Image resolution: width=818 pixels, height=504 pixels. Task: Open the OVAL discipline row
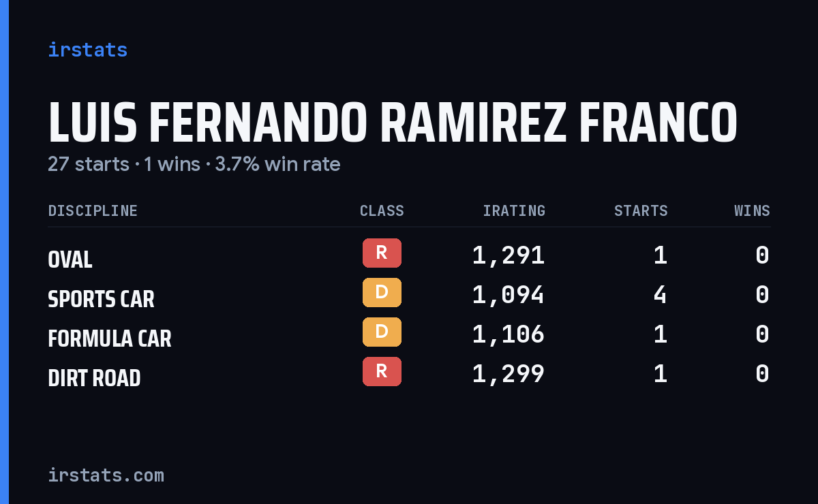[409, 255]
